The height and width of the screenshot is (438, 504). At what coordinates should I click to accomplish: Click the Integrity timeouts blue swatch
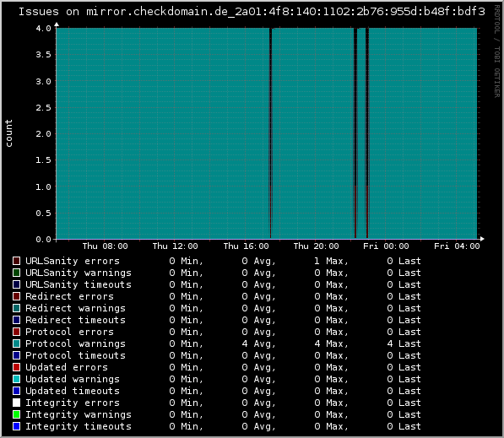pos(16,426)
